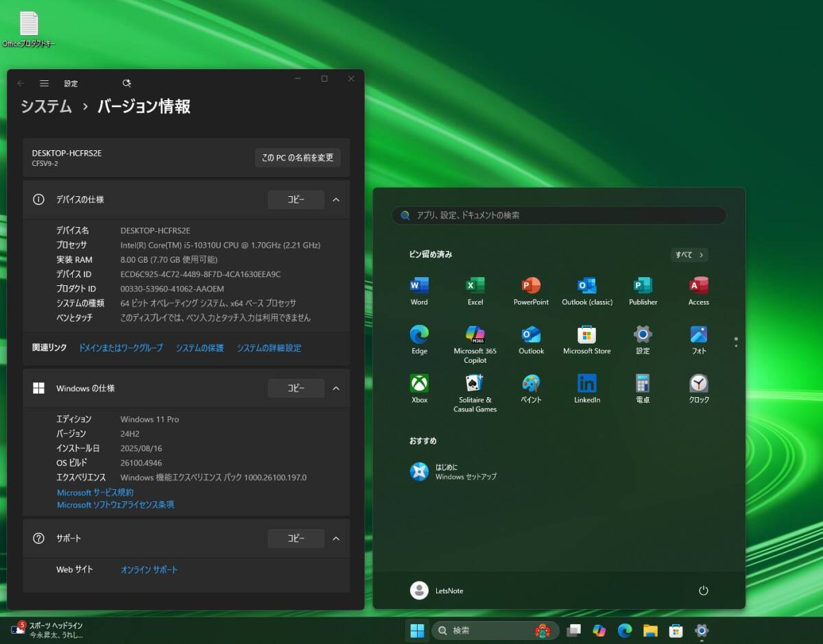823x644 pixels.
Task: Open Microsoft ソフトウェアライセンス条項 link
Action: [115, 505]
